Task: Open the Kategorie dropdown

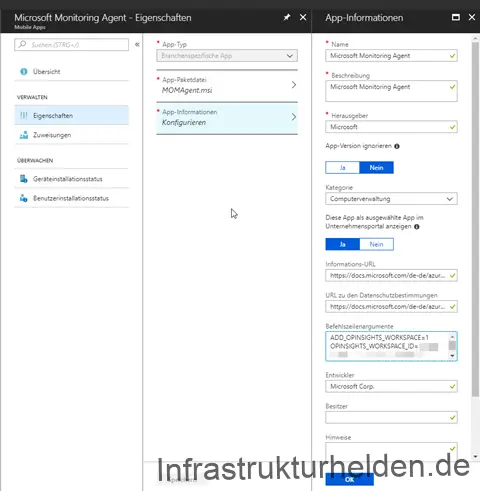Action: pos(391,199)
